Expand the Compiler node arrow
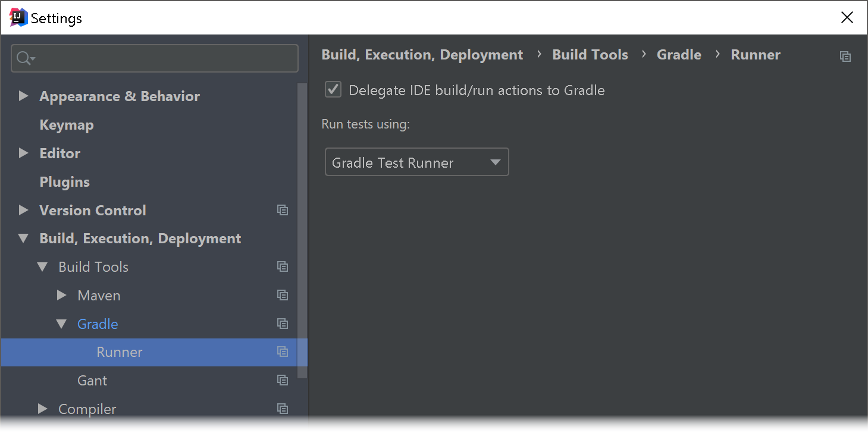Image resolution: width=868 pixels, height=433 pixels. pyautogui.click(x=42, y=409)
